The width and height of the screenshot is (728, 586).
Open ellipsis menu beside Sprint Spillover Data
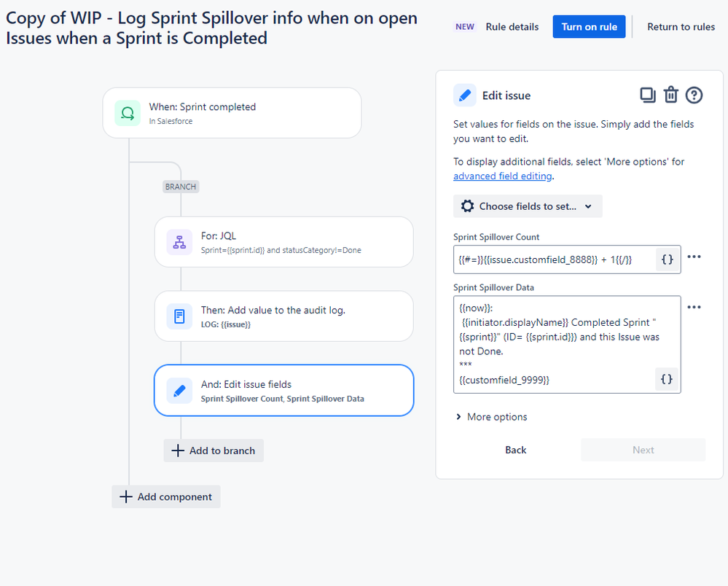(694, 307)
